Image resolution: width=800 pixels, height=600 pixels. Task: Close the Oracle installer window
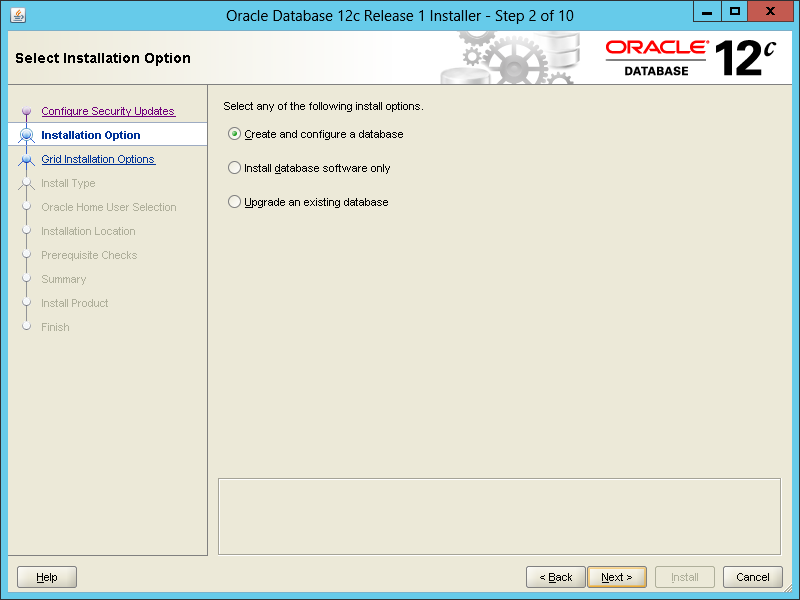(x=770, y=11)
